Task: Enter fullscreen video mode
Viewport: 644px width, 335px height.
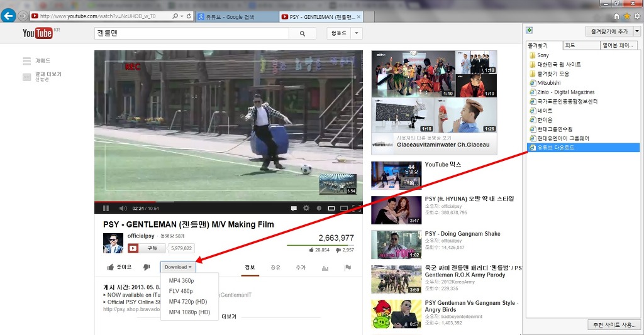Action: point(357,208)
